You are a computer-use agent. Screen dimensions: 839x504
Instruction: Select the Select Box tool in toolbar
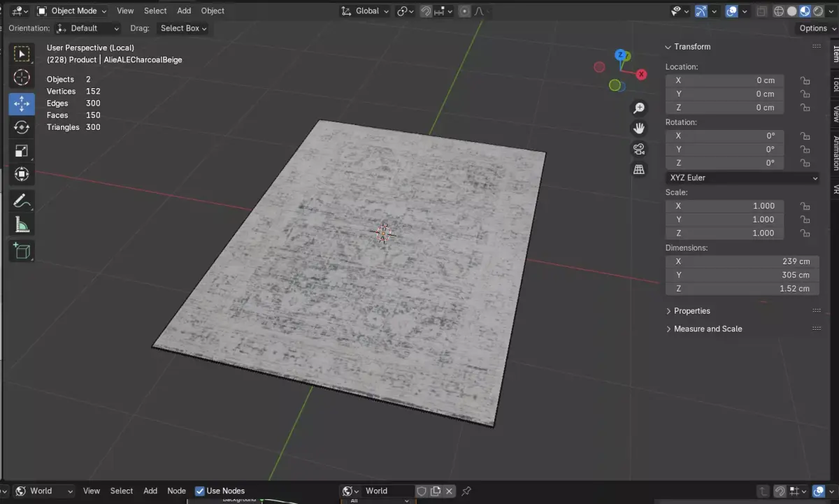pos(22,54)
